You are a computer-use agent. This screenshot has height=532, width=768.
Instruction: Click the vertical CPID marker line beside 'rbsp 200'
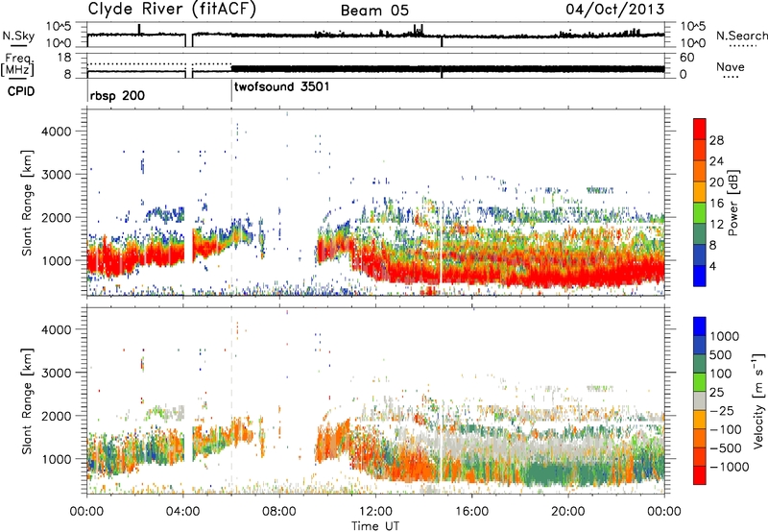pos(87,89)
